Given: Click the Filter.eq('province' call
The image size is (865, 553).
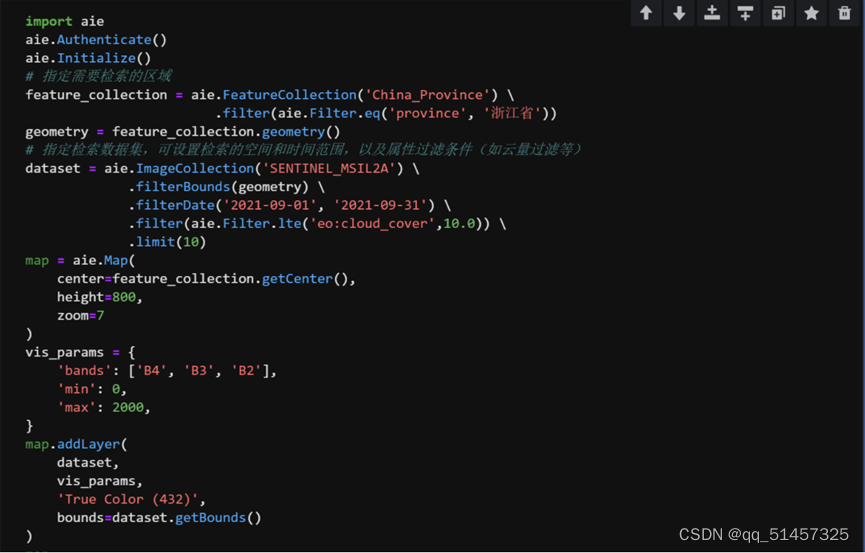Looking at the screenshot, I should [x=388, y=113].
